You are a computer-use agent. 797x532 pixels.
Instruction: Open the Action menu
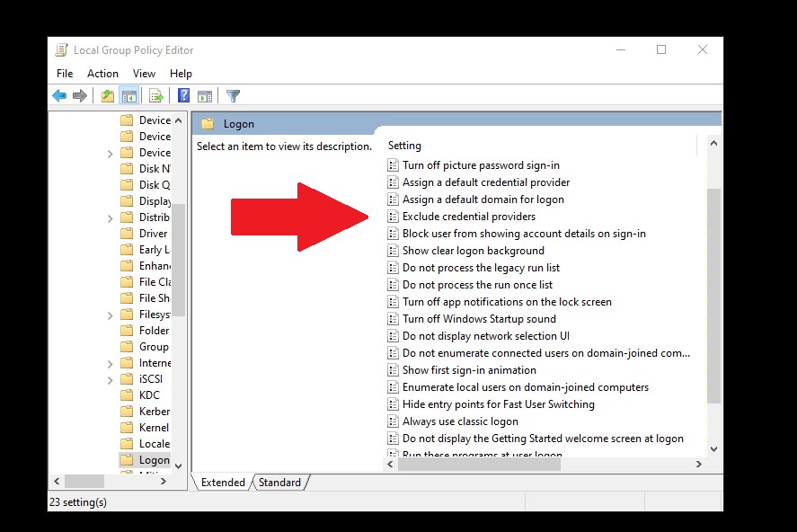tap(102, 73)
